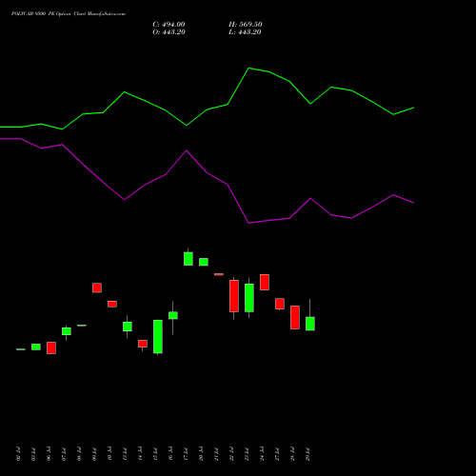Click the 08 Jul date label
The width and height of the screenshot is (476, 476).
[79, 454]
